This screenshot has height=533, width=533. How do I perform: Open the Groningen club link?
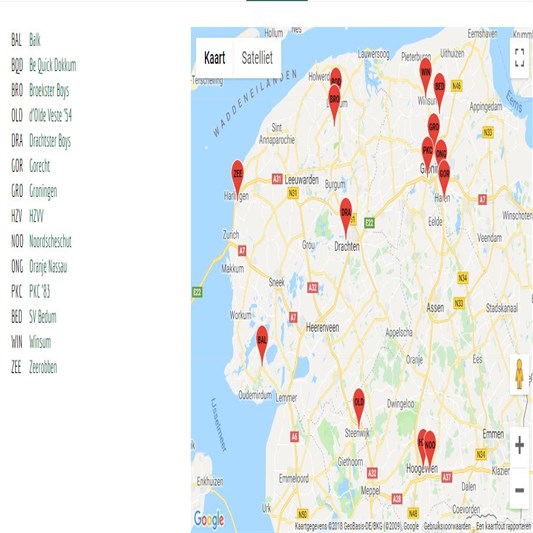[x=43, y=191]
